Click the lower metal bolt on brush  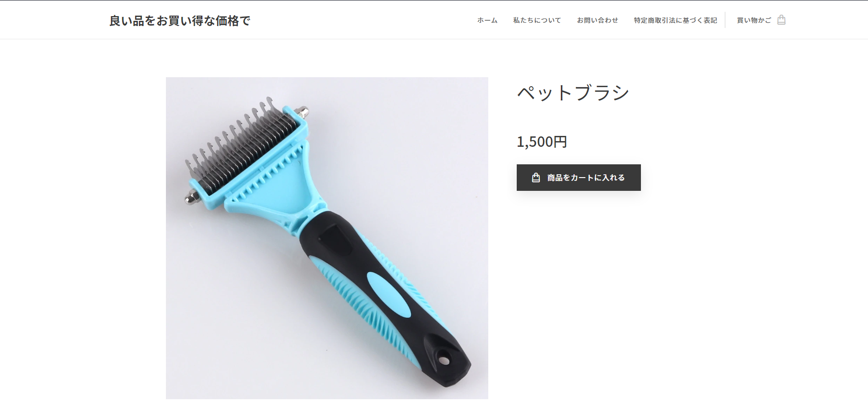point(192,197)
